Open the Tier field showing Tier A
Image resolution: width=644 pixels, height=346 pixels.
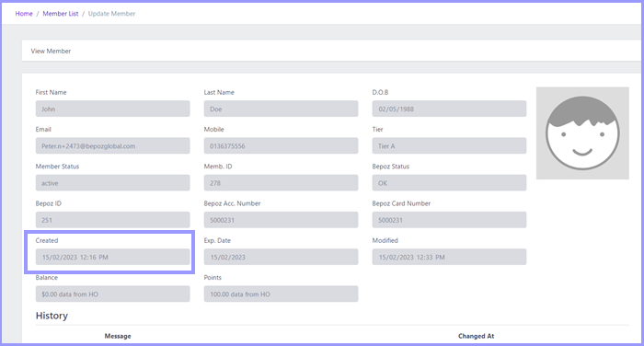(x=449, y=146)
